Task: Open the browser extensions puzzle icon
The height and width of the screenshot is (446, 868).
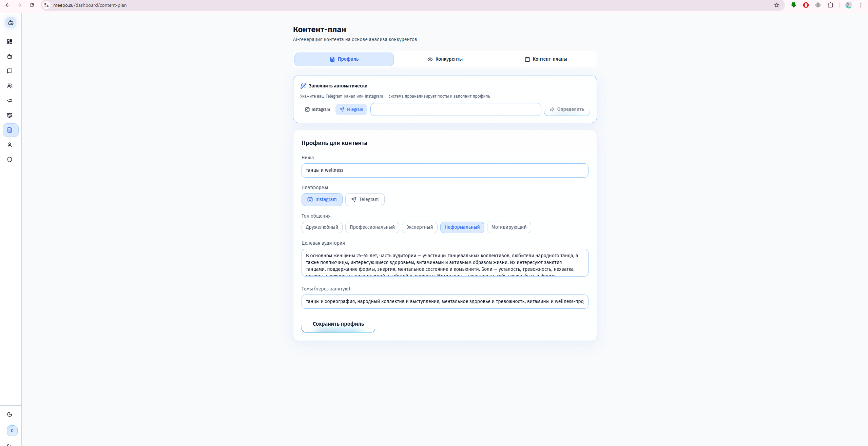Action: 830,5
